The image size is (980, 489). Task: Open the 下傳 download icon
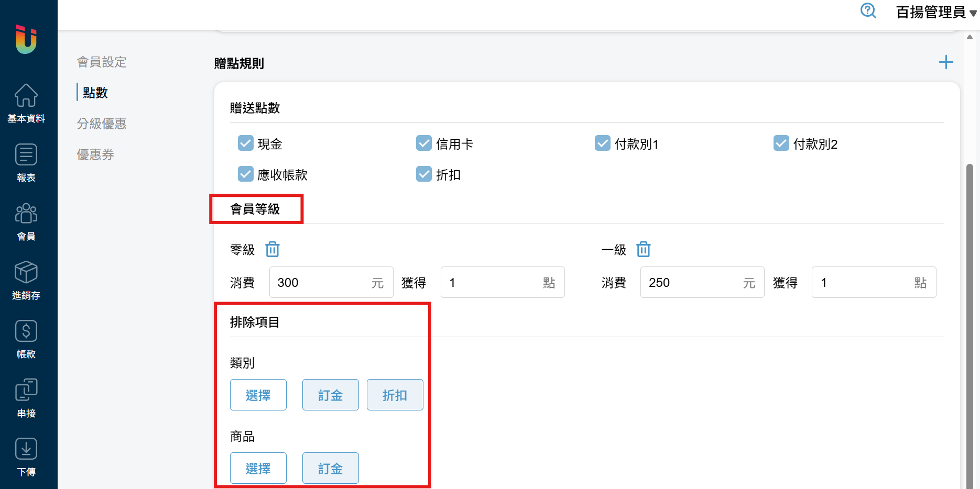(26, 449)
